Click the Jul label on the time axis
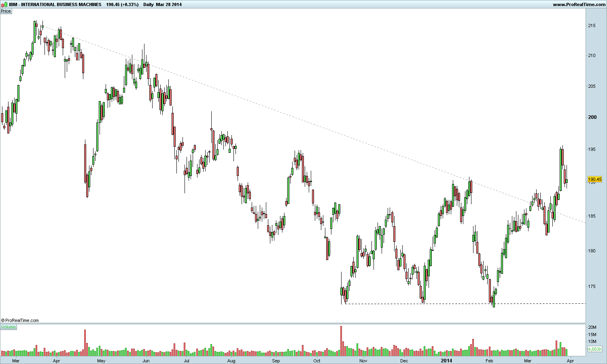Viewport: 607px width, 364px height. click(x=187, y=360)
